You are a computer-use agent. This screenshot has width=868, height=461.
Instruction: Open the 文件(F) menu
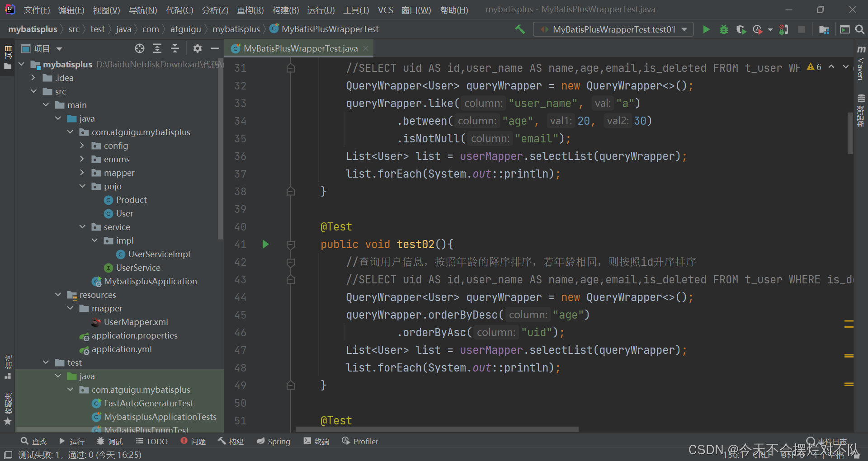[36, 10]
